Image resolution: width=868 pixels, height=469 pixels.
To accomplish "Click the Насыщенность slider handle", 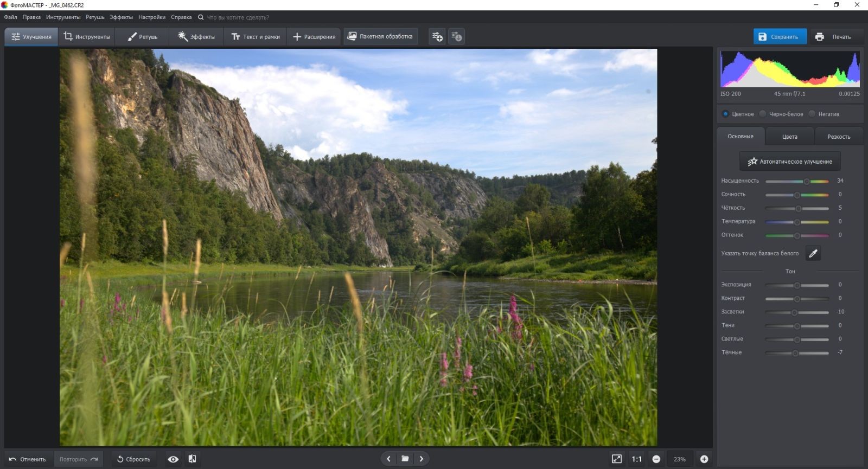I will point(807,181).
